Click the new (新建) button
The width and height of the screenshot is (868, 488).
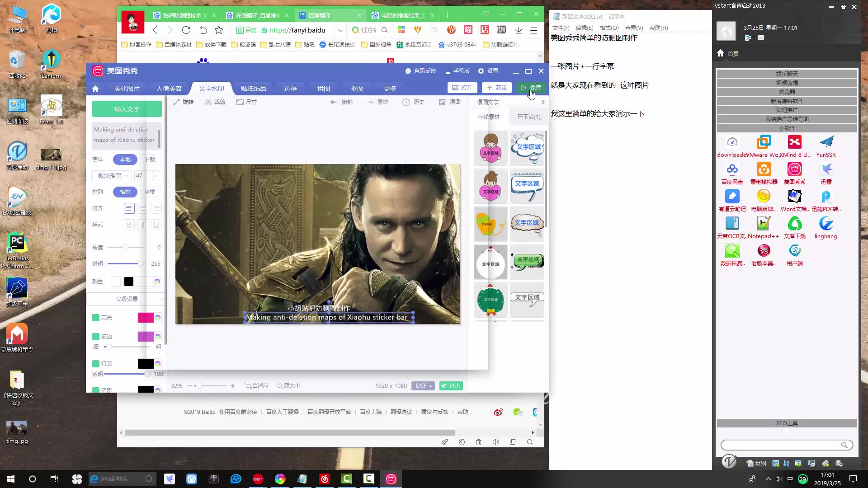pyautogui.click(x=496, y=88)
